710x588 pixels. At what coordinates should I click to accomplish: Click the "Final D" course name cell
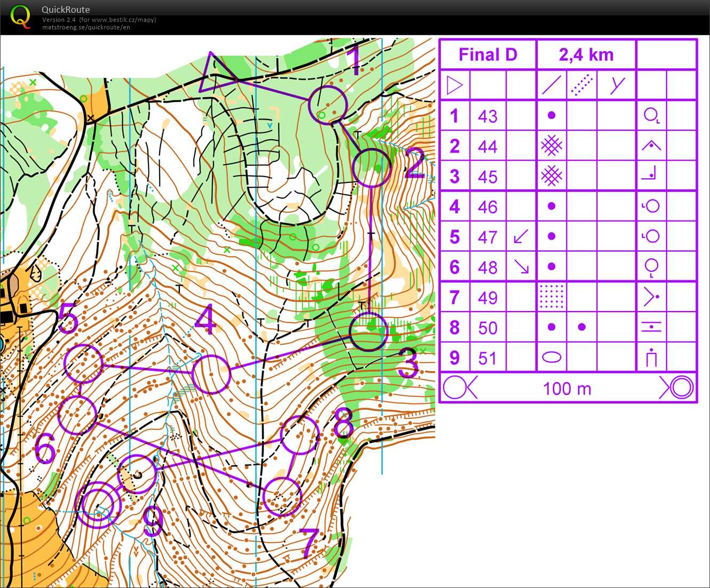tap(488, 54)
